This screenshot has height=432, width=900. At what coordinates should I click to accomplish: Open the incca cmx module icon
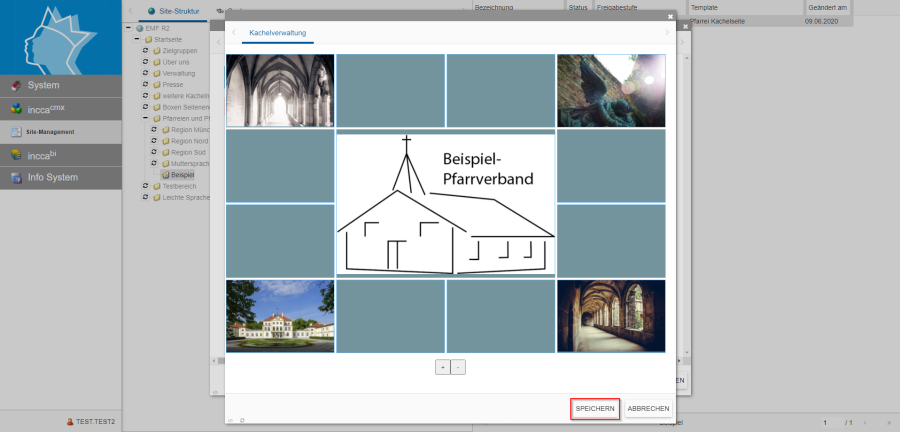pyautogui.click(x=16, y=108)
